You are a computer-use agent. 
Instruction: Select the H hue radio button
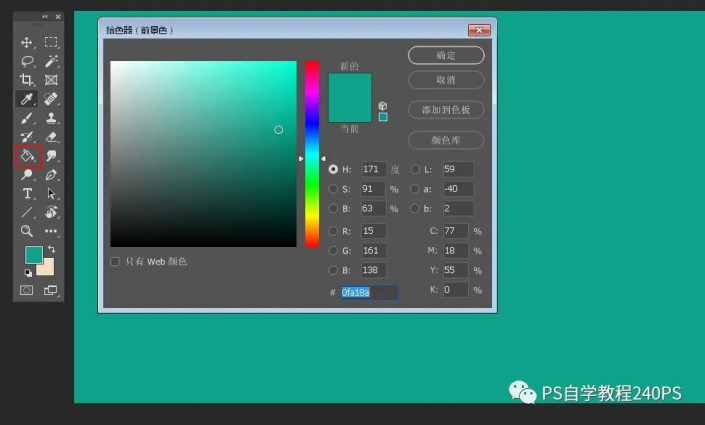tap(333, 169)
